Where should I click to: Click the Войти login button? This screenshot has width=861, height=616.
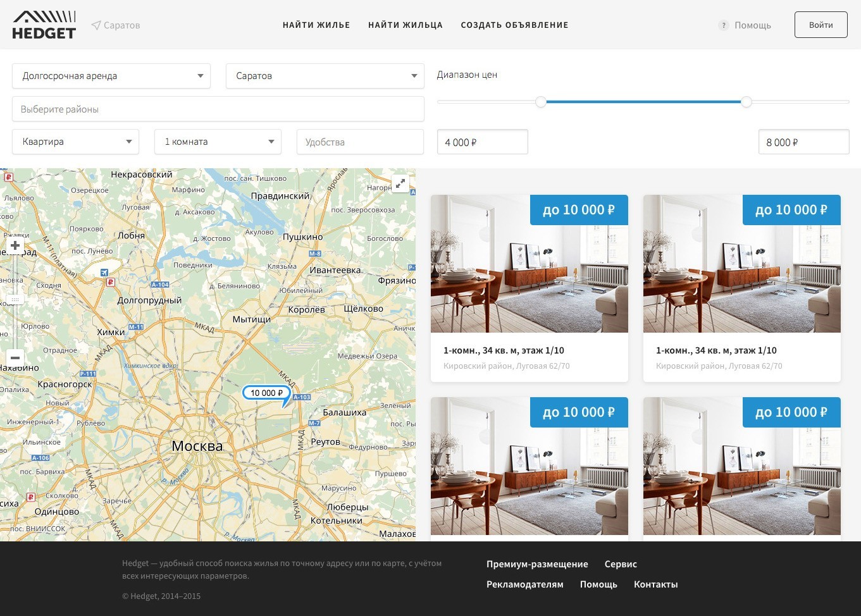click(821, 25)
